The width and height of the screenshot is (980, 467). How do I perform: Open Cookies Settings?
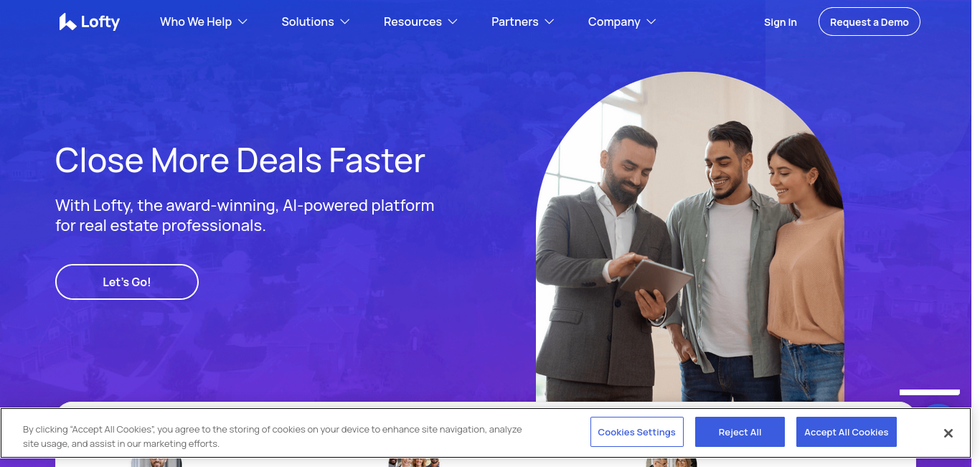click(637, 432)
